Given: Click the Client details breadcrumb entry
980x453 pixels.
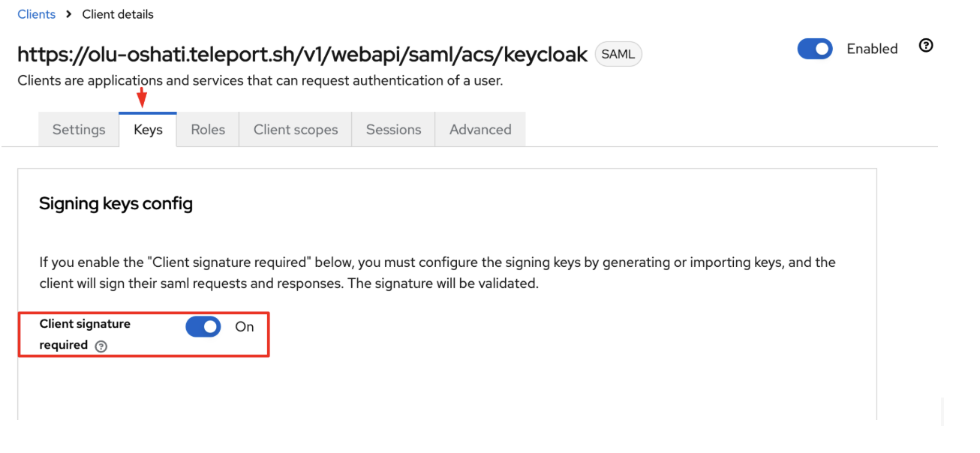Looking at the screenshot, I should (x=117, y=13).
